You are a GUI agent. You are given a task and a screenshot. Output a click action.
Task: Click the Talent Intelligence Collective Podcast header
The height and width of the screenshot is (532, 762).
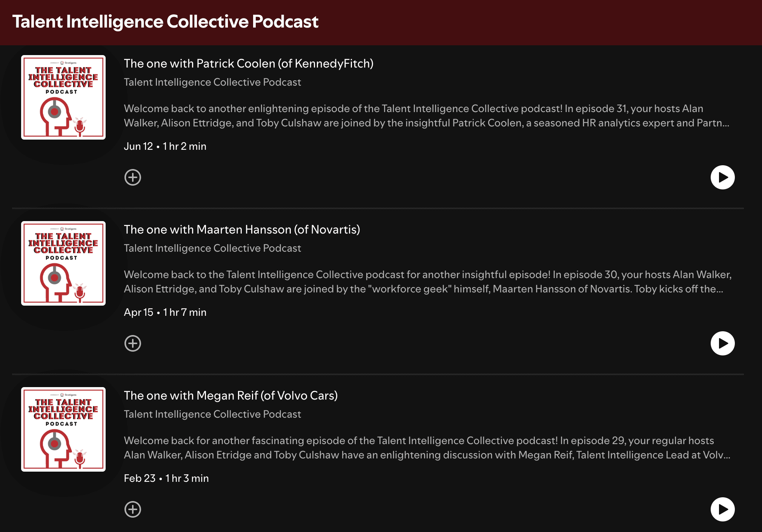(165, 22)
